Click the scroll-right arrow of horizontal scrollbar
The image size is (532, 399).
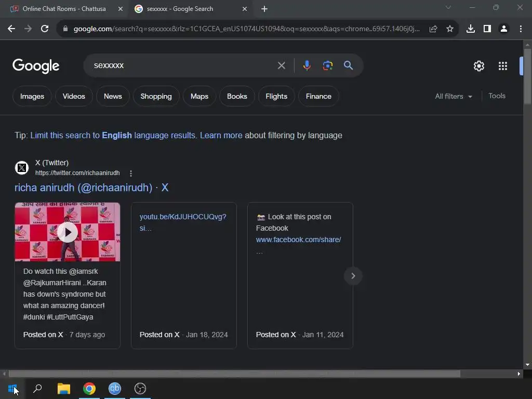[519, 374]
